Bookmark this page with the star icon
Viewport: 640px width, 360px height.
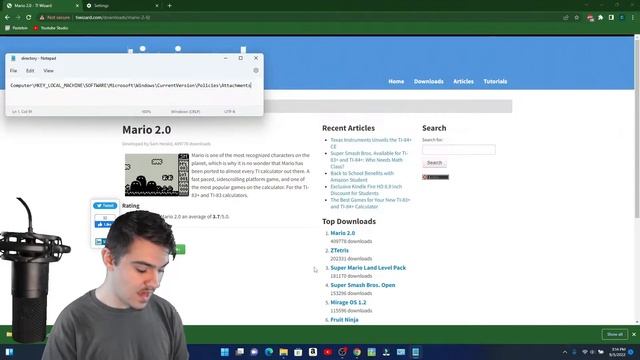tap(577, 18)
